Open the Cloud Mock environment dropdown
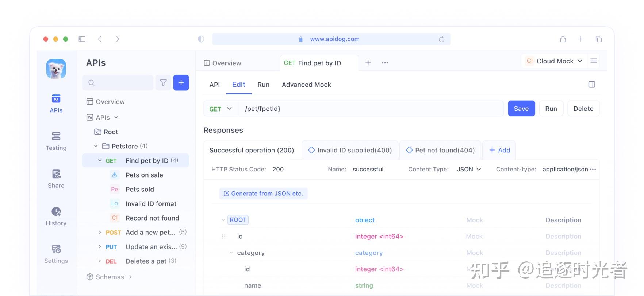 [554, 61]
